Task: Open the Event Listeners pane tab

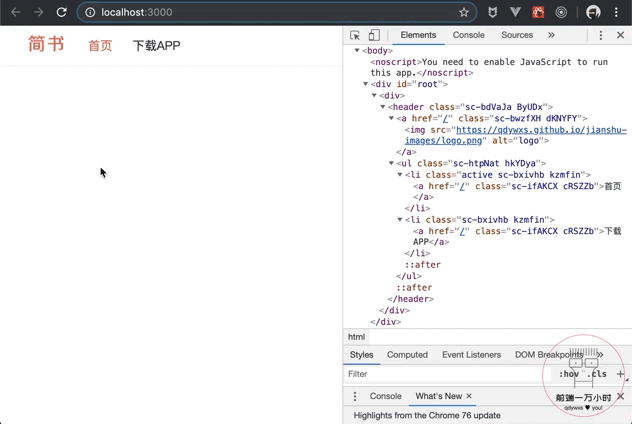Action: pos(471,355)
